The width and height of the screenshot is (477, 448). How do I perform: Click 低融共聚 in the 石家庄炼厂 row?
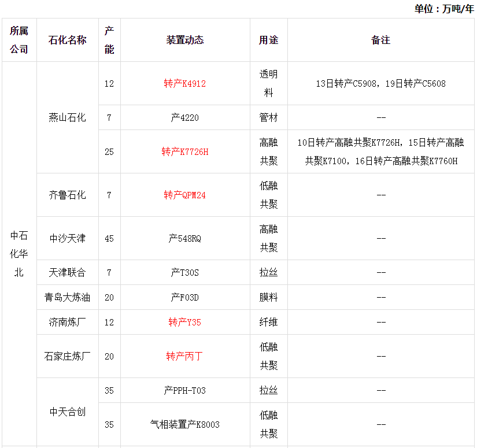[x=269, y=356]
